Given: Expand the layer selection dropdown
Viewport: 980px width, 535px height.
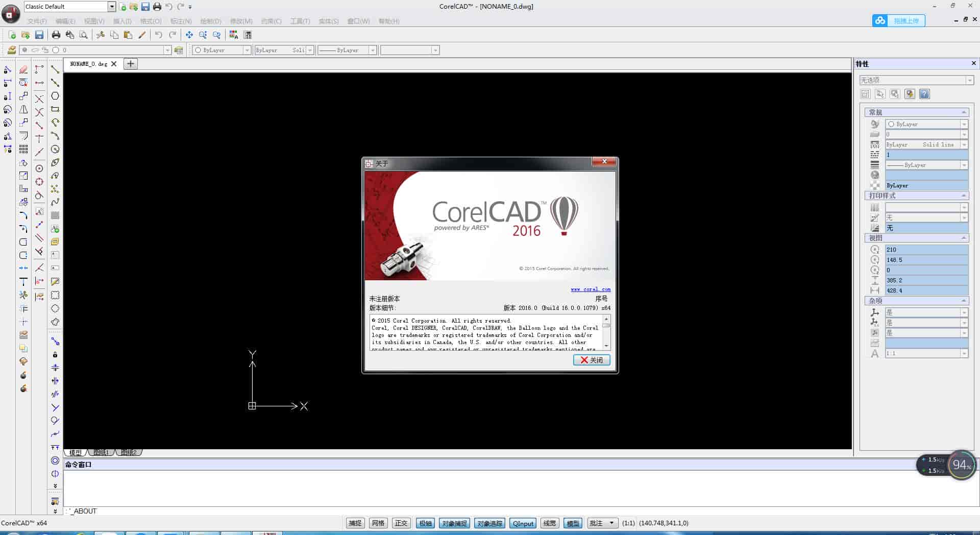Looking at the screenshot, I should (x=167, y=50).
